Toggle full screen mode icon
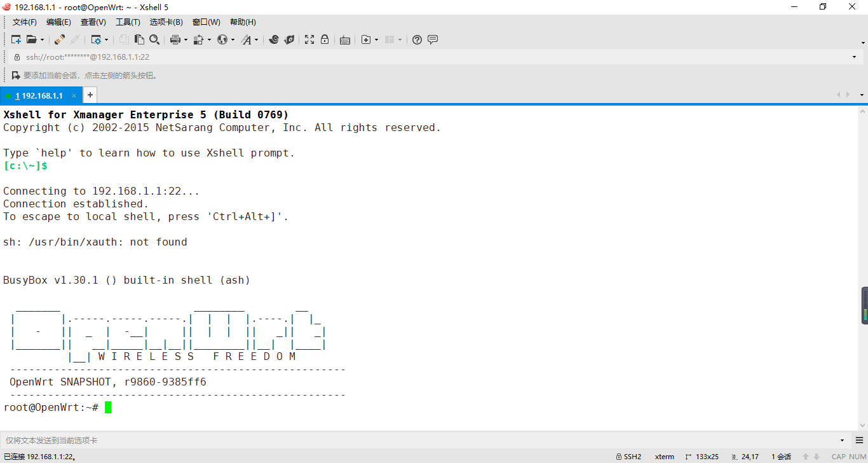 309,39
